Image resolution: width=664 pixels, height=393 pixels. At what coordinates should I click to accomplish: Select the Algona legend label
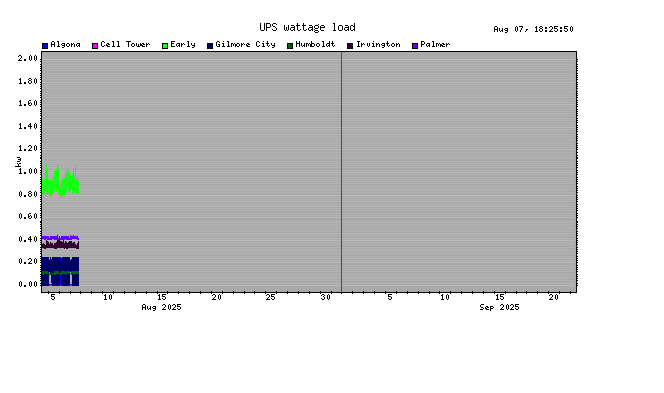65,44
